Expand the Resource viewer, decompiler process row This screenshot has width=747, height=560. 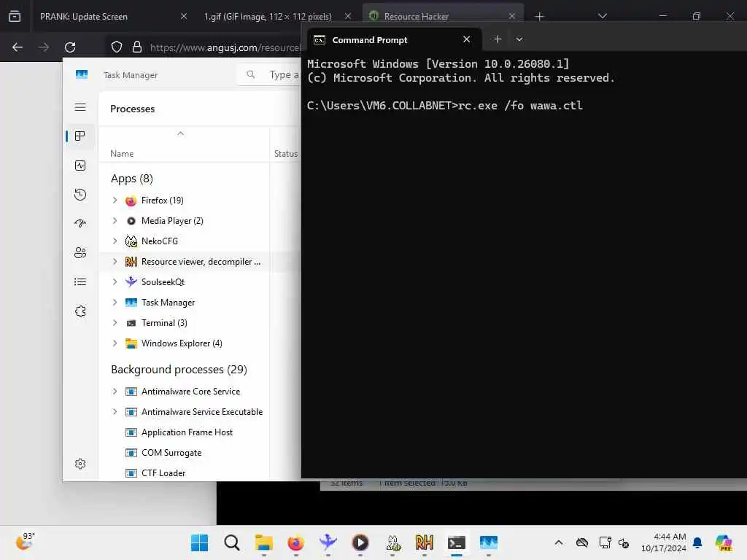[115, 262]
